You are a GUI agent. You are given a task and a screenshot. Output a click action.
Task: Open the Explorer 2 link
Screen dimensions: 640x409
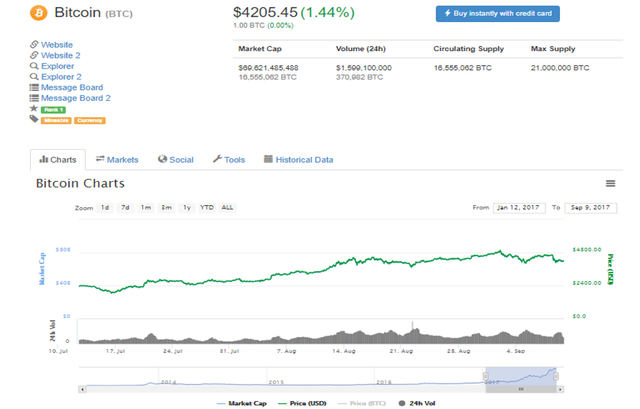coord(61,77)
